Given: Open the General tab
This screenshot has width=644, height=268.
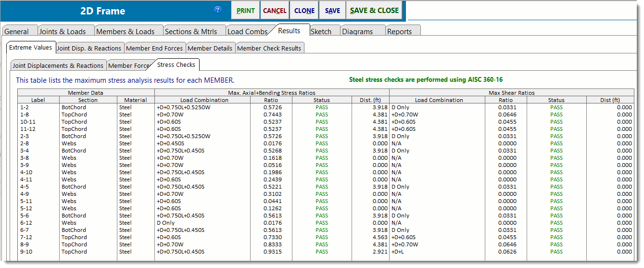Looking at the screenshot, I should (x=17, y=32).
